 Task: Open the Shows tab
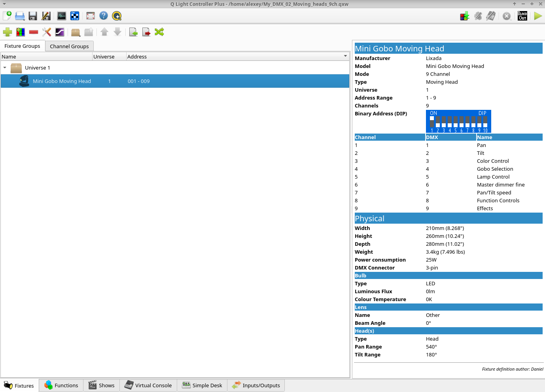(101, 385)
